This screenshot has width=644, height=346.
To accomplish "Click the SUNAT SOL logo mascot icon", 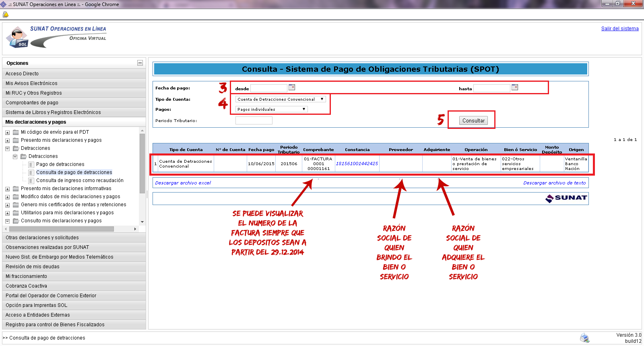I will 17,37.
